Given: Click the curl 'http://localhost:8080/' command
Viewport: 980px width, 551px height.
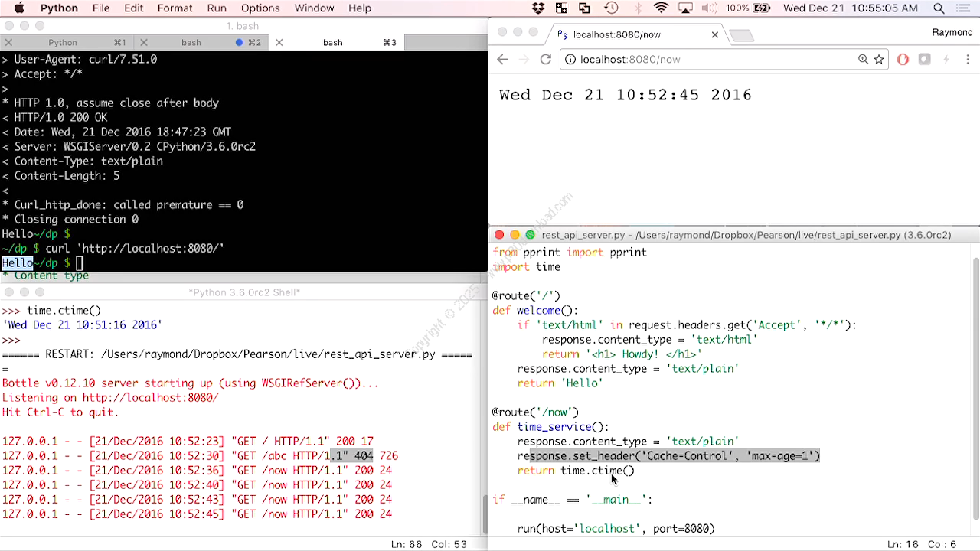Looking at the screenshot, I should pyautogui.click(x=135, y=249).
